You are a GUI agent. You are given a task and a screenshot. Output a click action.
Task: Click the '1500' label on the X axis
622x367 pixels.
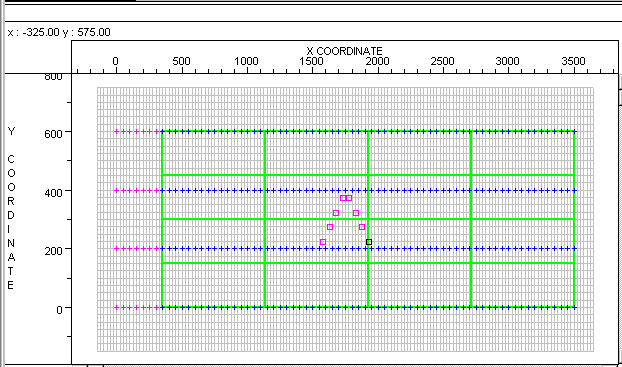tap(312, 61)
